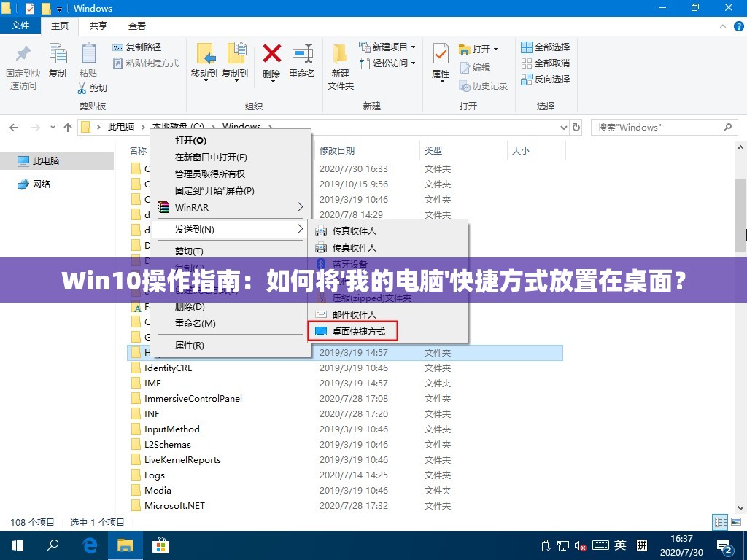This screenshot has width=747, height=560.
Task: Click the Up one level arrow
Action: coord(68,127)
